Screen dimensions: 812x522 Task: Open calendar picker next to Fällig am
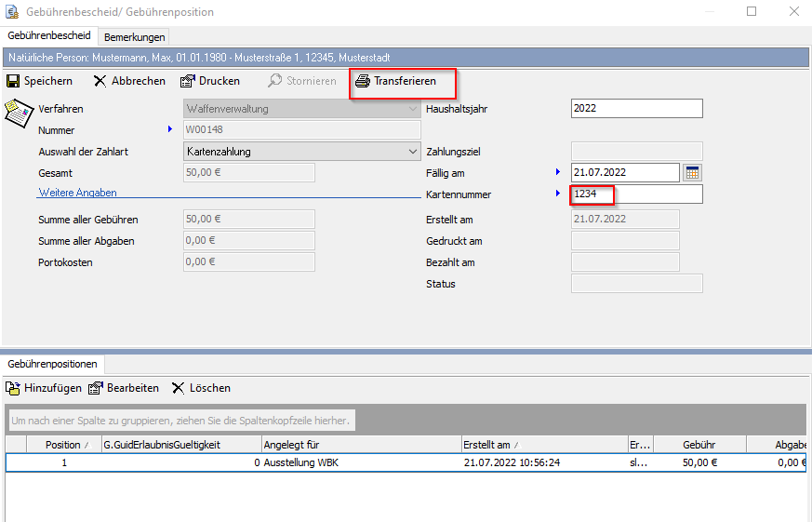coord(692,172)
